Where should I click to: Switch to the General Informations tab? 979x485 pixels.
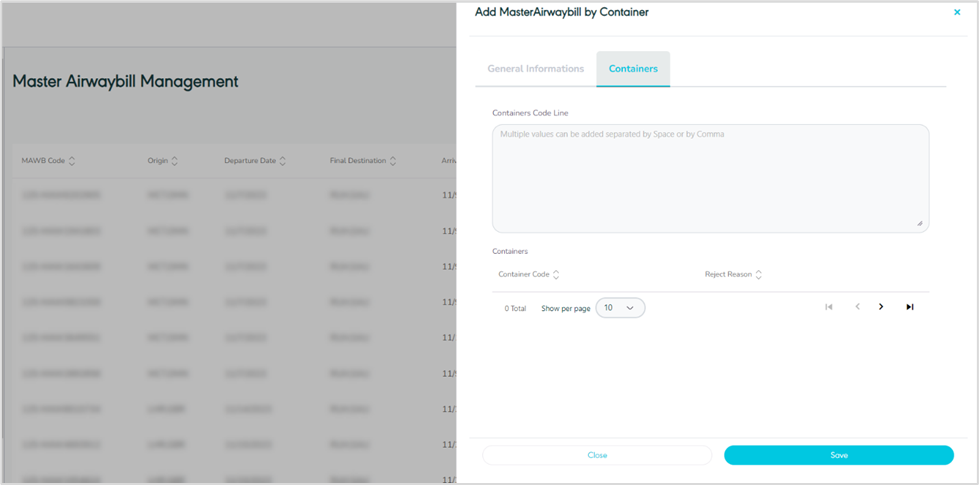coord(535,69)
